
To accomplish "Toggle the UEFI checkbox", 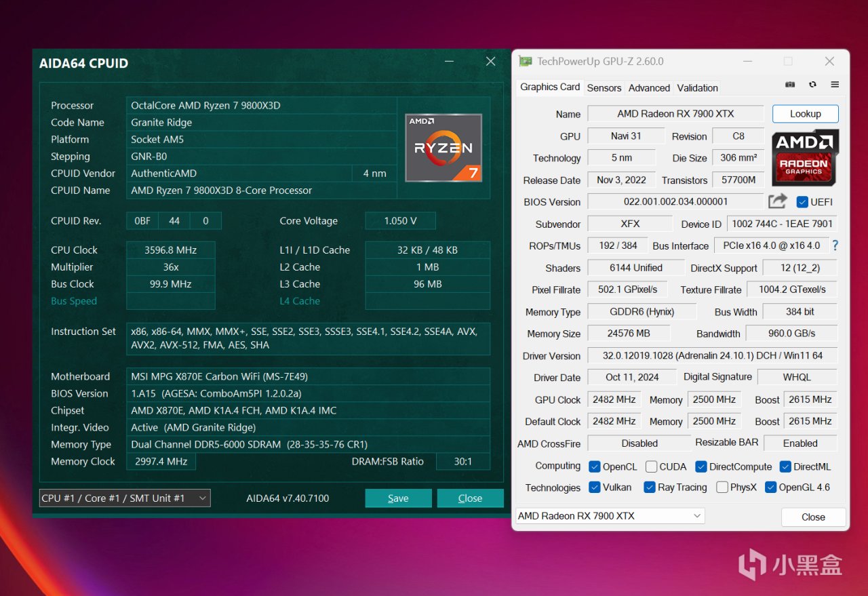I will 802,202.
